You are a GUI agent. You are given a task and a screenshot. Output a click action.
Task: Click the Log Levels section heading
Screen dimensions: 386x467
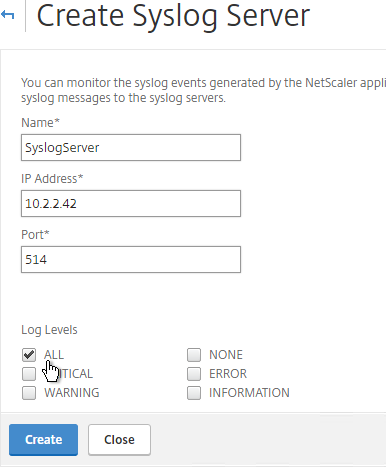pos(49,330)
